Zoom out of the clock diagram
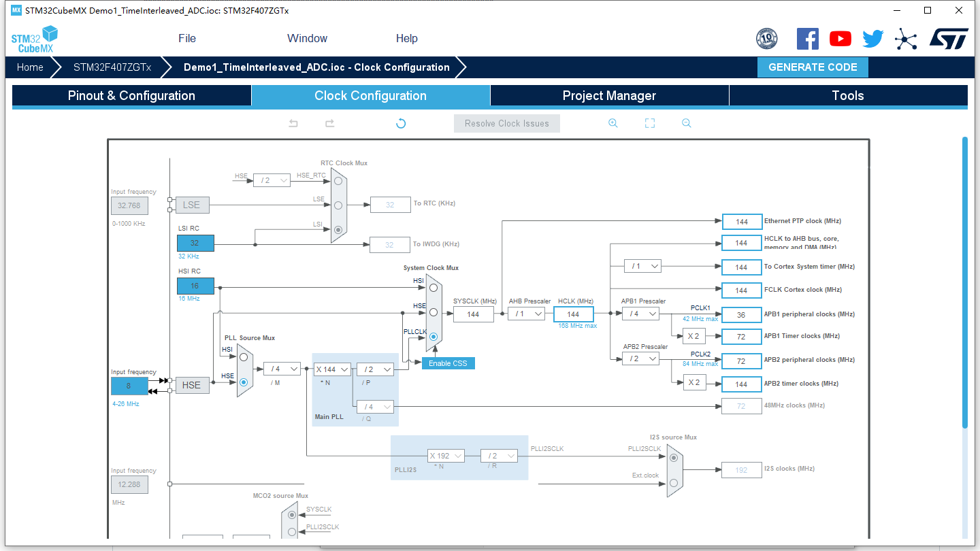Image resolution: width=980 pixels, height=551 pixels. (x=686, y=123)
